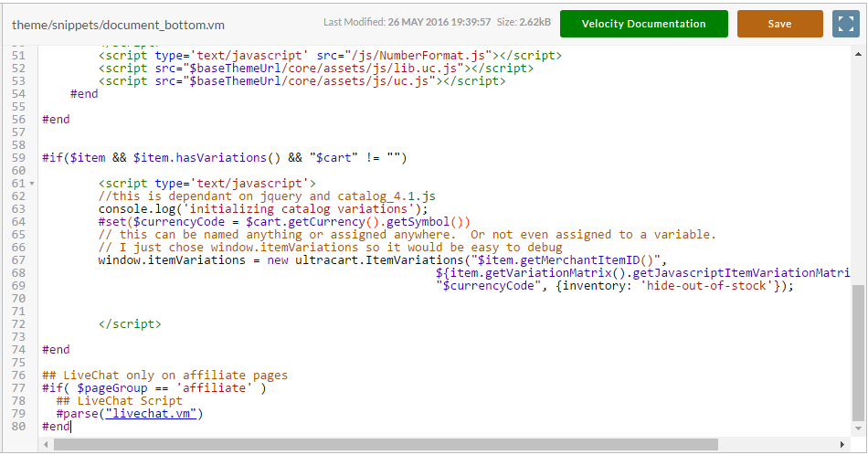Click vertical scrollbar up arrow
The image size is (868, 455).
(858, 54)
